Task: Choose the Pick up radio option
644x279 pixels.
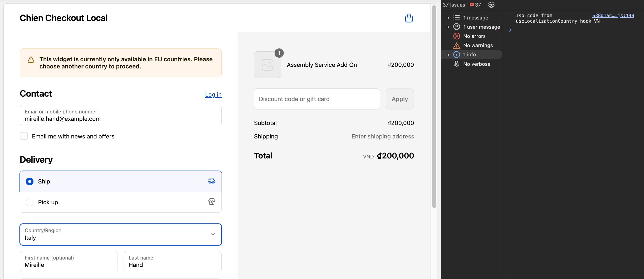Action: tap(30, 202)
